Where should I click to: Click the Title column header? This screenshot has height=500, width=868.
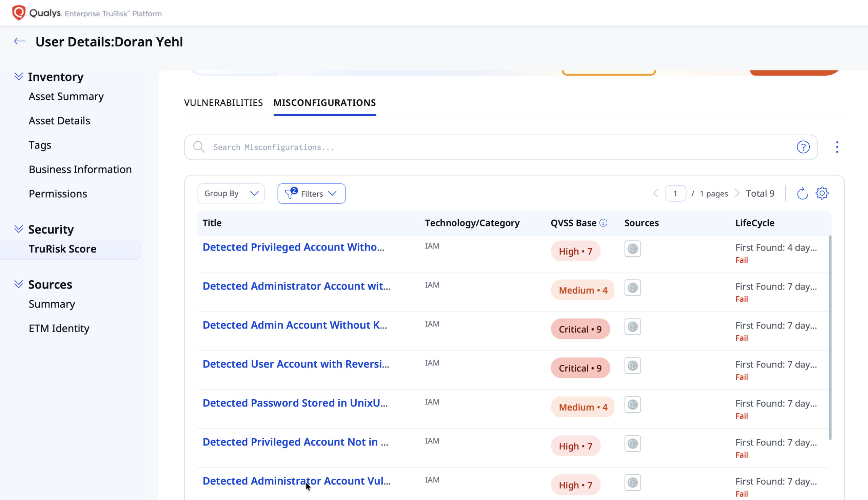pos(212,223)
